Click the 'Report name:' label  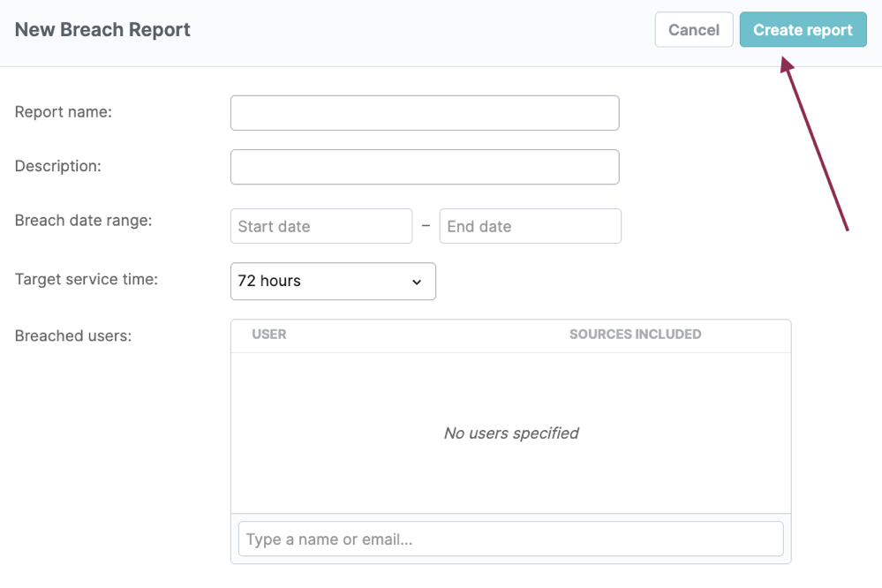click(63, 112)
